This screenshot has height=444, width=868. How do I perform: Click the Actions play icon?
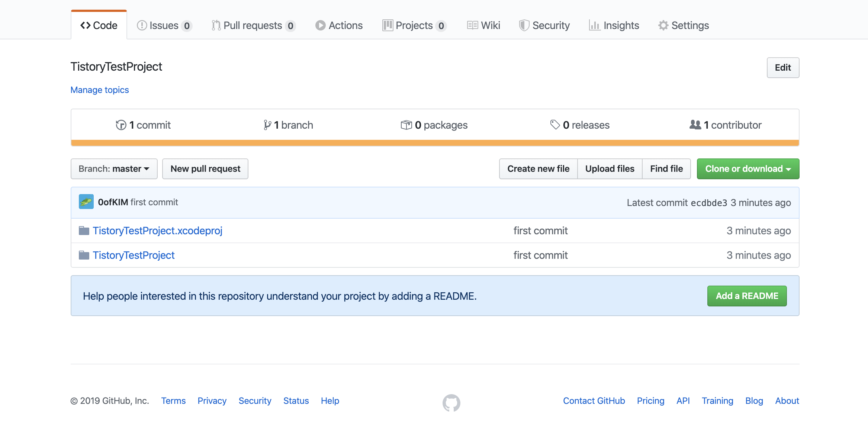click(320, 25)
